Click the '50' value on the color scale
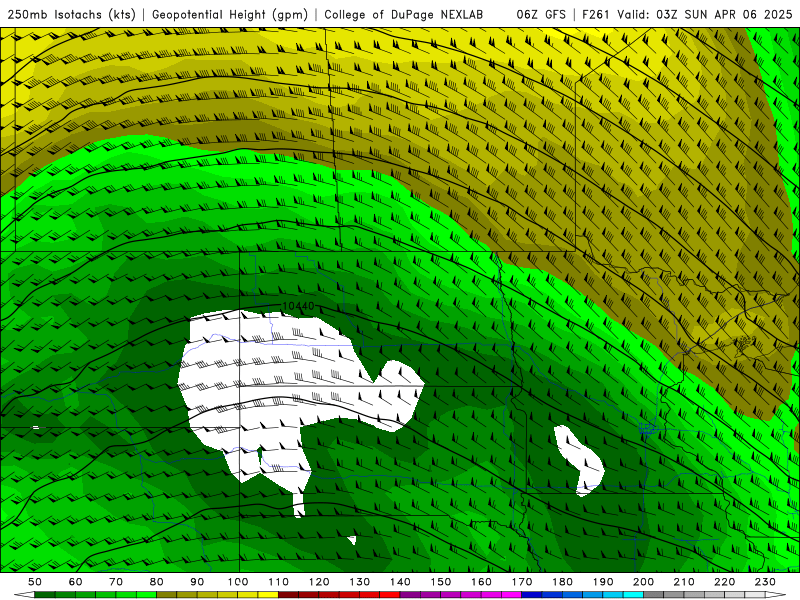800x600 pixels. pos(35,582)
